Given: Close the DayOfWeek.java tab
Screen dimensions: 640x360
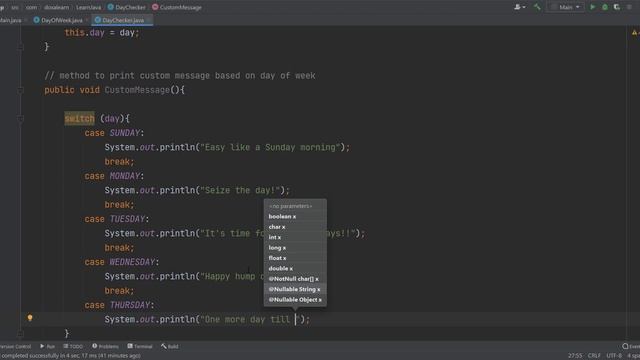Looking at the screenshot, I should (87, 20).
